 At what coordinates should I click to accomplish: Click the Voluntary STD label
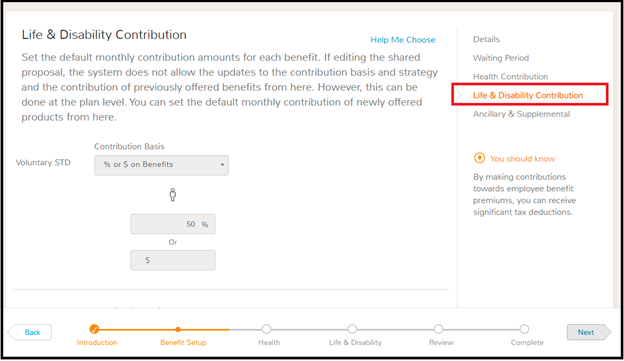[x=43, y=162]
